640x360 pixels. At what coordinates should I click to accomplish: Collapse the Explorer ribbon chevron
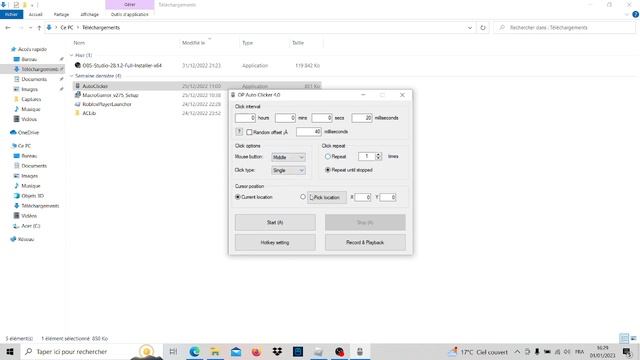pos(627,15)
